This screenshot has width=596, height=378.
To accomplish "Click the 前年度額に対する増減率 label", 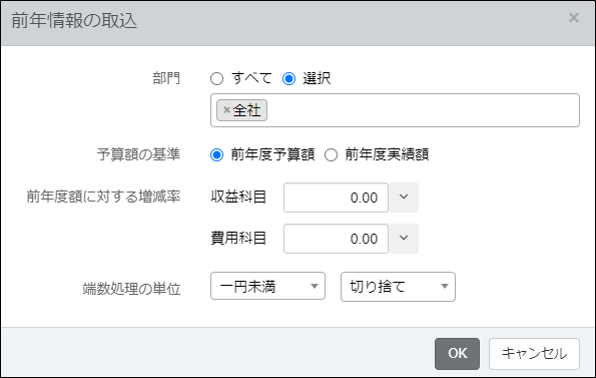I will [103, 197].
